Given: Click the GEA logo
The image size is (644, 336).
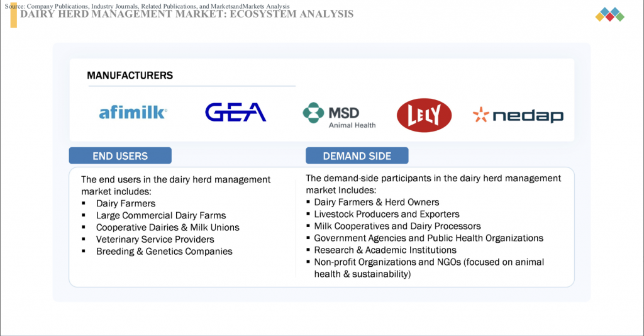Looking at the screenshot, I should (x=236, y=113).
